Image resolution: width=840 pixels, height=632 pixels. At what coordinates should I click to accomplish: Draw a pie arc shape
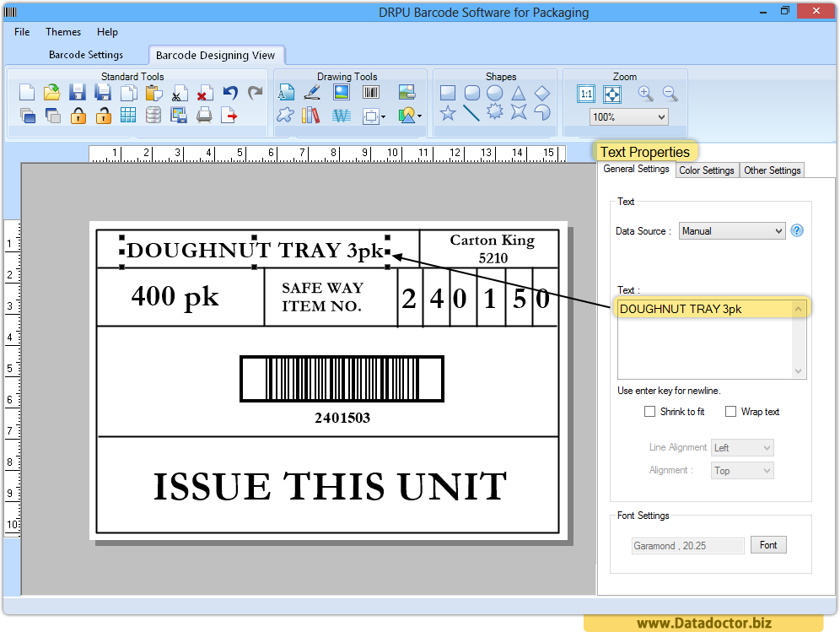542,112
